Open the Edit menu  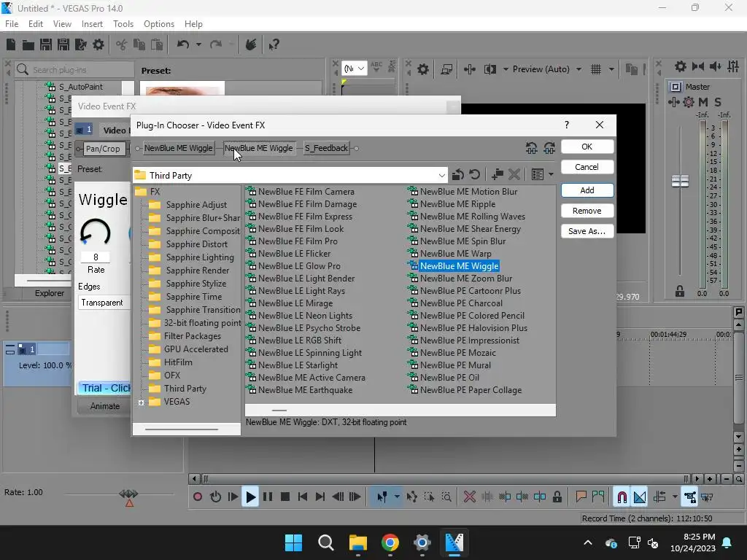(35, 24)
